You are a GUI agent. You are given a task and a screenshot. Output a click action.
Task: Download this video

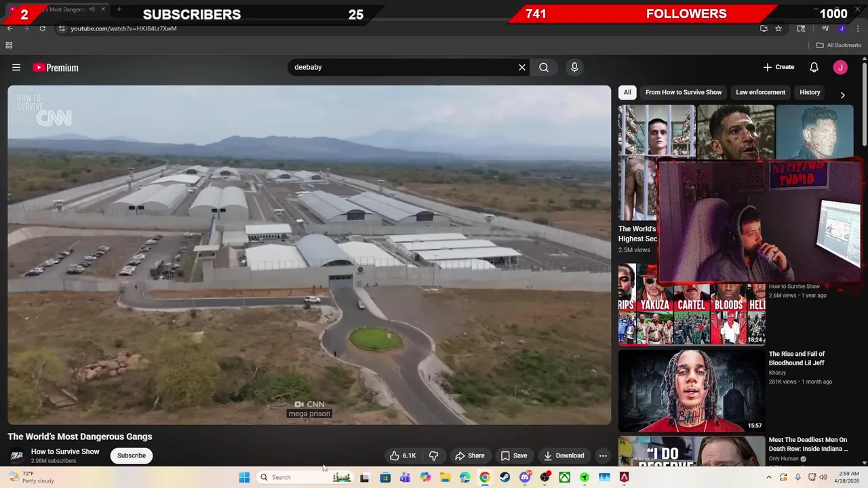pyautogui.click(x=564, y=455)
